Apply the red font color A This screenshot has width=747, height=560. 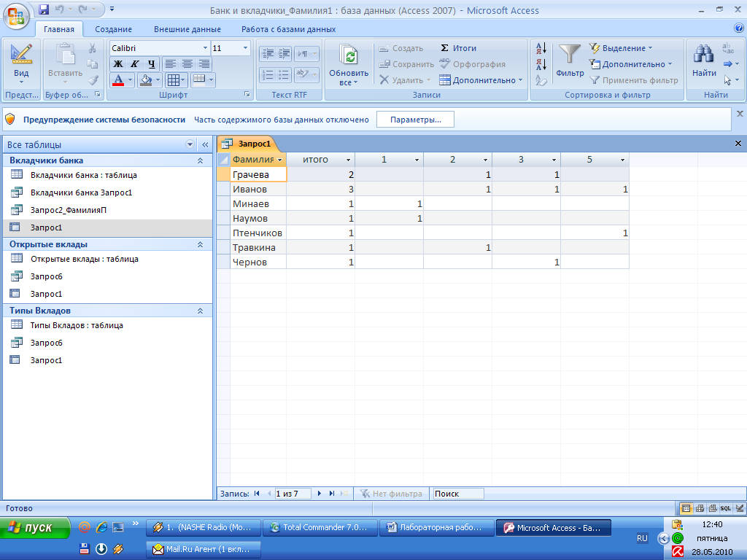click(118, 80)
